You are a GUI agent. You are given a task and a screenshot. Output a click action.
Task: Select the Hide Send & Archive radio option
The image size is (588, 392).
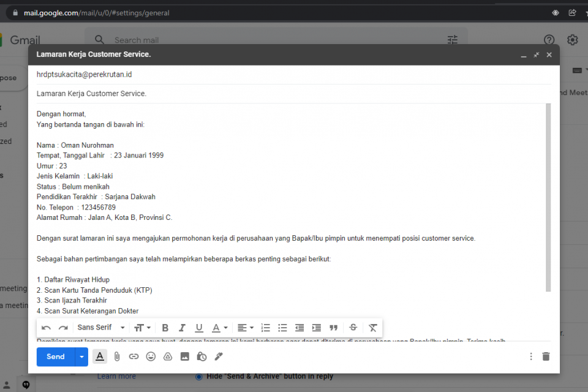click(198, 376)
